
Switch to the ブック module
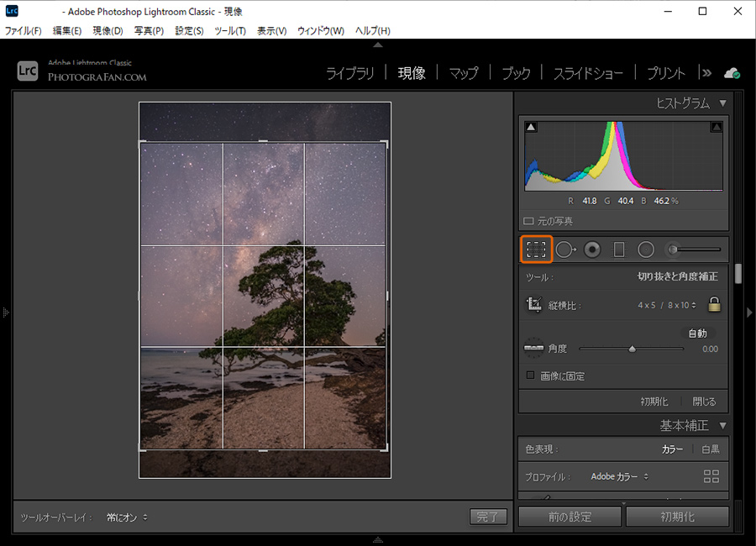(516, 73)
